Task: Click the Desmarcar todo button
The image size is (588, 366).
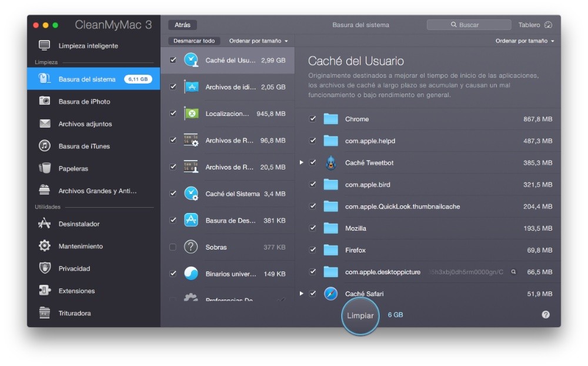Action: pos(194,41)
